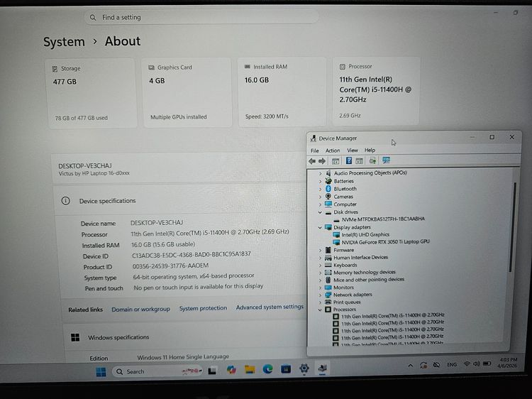Click the monitor-shaped scan for hardware changes icon
This screenshot has height=399, width=532.
point(386,160)
